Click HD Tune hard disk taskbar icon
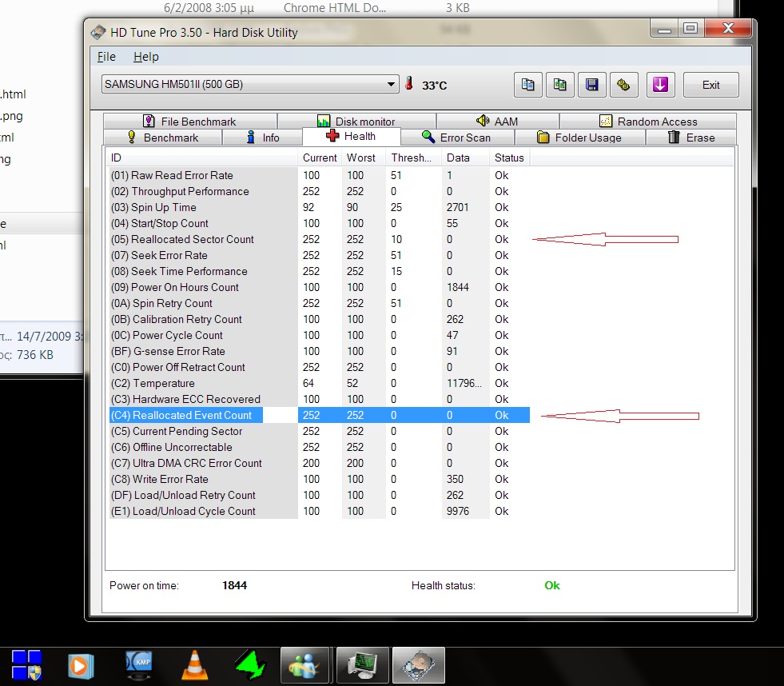The height and width of the screenshot is (686, 784). tap(419, 665)
